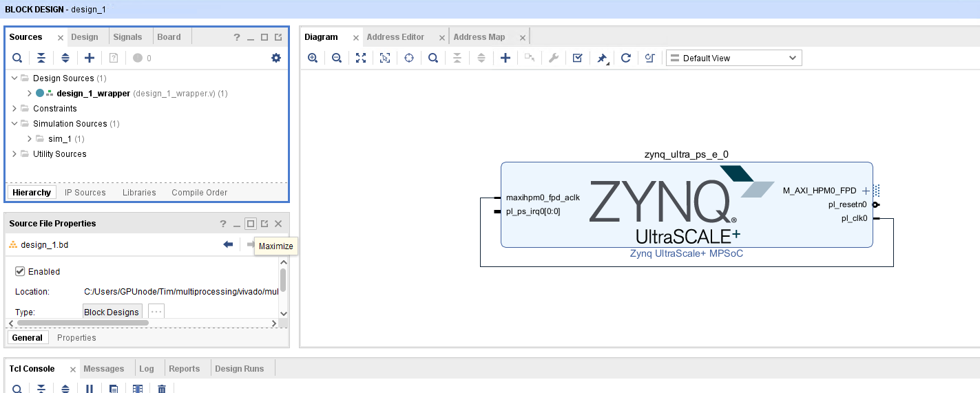Click the search icon in Sources panel
The height and width of the screenshot is (393, 980).
tap(17, 58)
